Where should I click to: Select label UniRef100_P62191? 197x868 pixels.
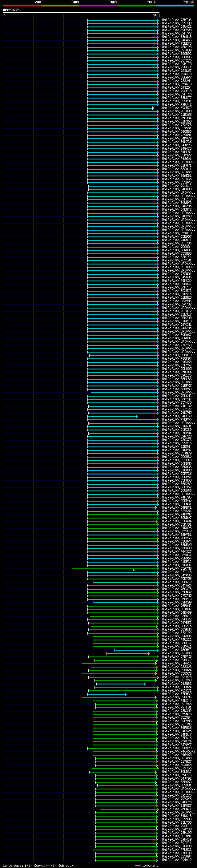pyautogui.click(x=177, y=260)
